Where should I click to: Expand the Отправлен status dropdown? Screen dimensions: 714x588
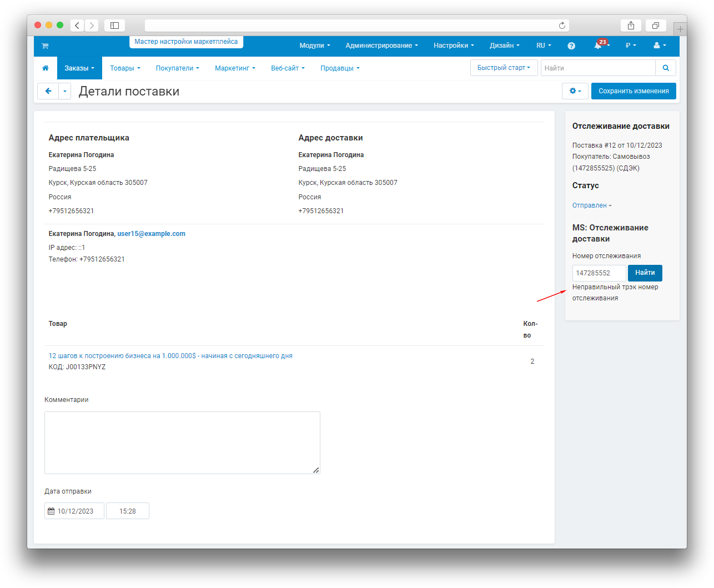[592, 205]
